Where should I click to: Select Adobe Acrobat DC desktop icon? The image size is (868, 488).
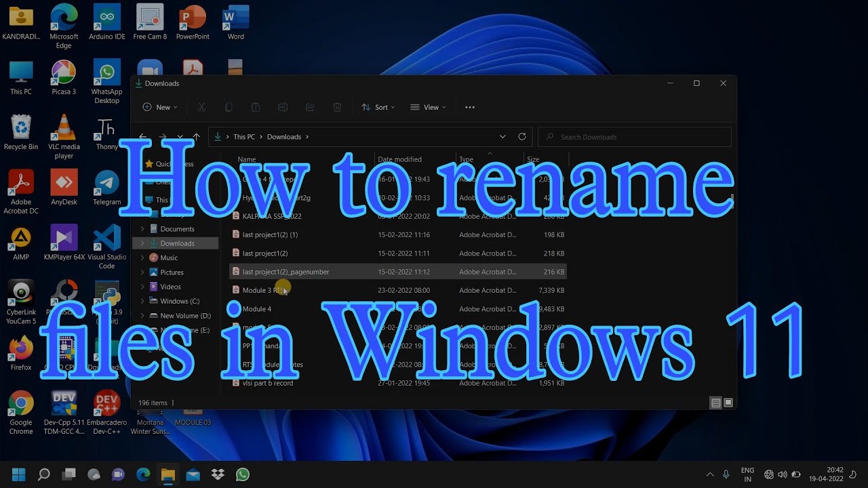pos(21,192)
